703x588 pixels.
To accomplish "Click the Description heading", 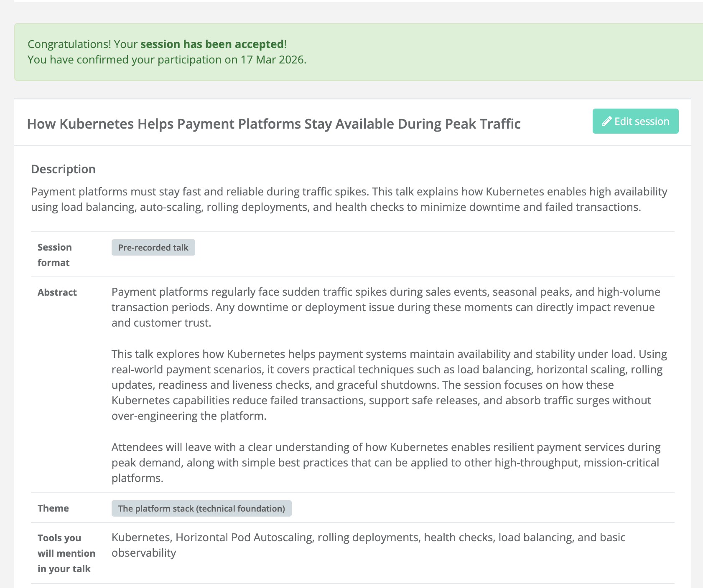I will pos(64,169).
